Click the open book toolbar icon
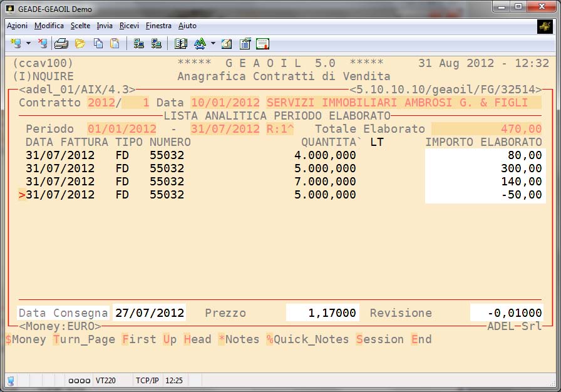The height and width of the screenshot is (392, 561). (181, 44)
